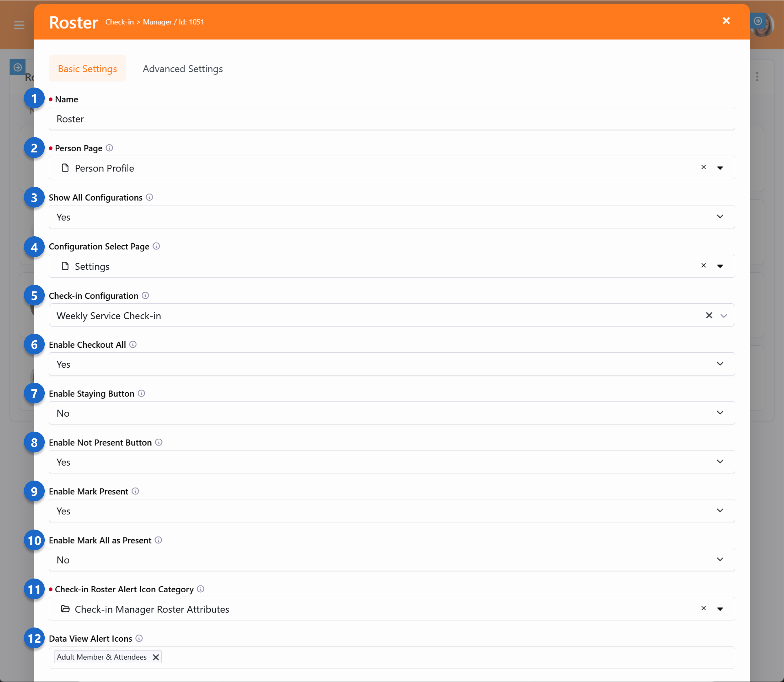Open Configuration Select Page picker arrow
This screenshot has width=784, height=682.
tap(720, 266)
